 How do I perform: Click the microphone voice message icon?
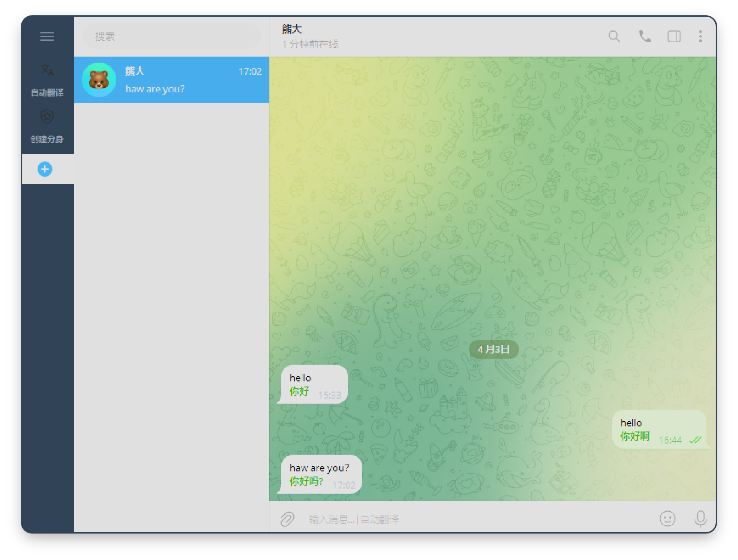tap(700, 519)
